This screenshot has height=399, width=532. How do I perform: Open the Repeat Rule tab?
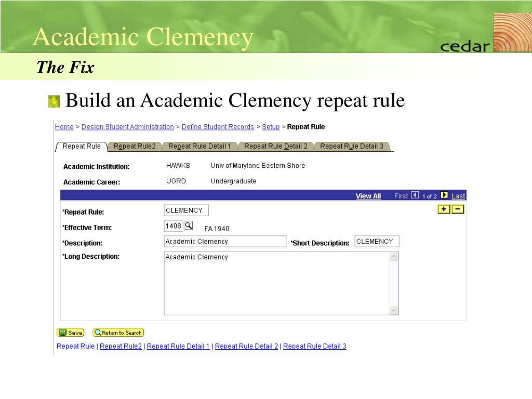[82, 146]
